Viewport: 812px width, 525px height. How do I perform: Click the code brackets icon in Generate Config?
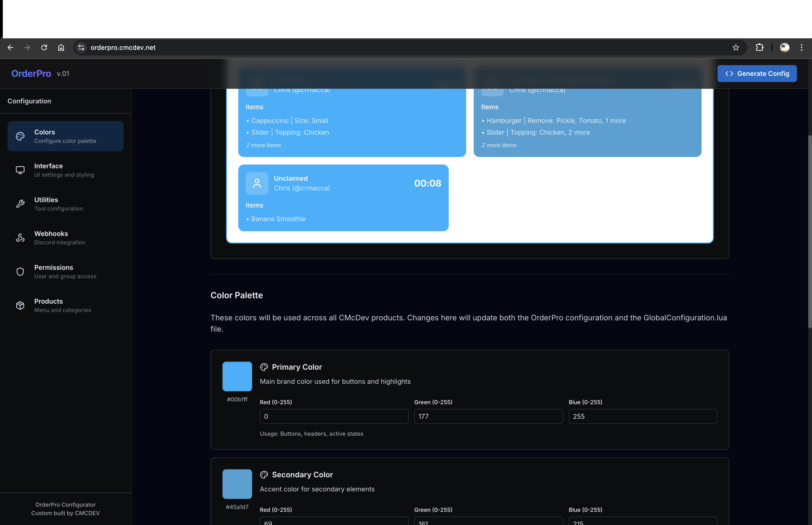click(x=730, y=73)
